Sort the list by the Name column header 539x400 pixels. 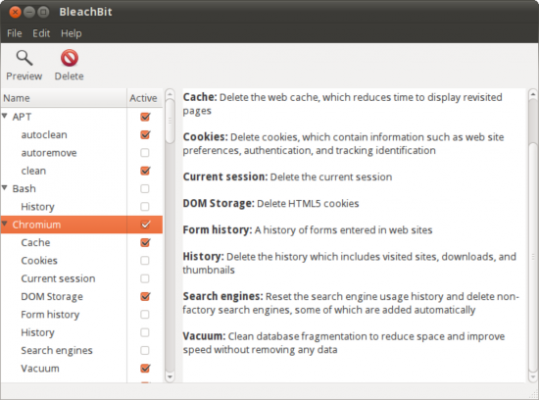click(x=64, y=98)
